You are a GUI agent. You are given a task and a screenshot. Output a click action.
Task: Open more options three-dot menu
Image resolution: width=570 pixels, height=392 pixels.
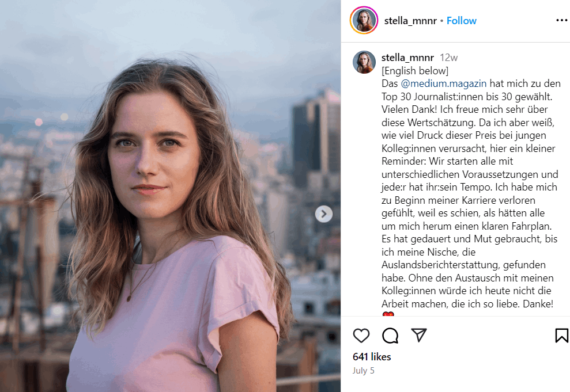pyautogui.click(x=561, y=21)
